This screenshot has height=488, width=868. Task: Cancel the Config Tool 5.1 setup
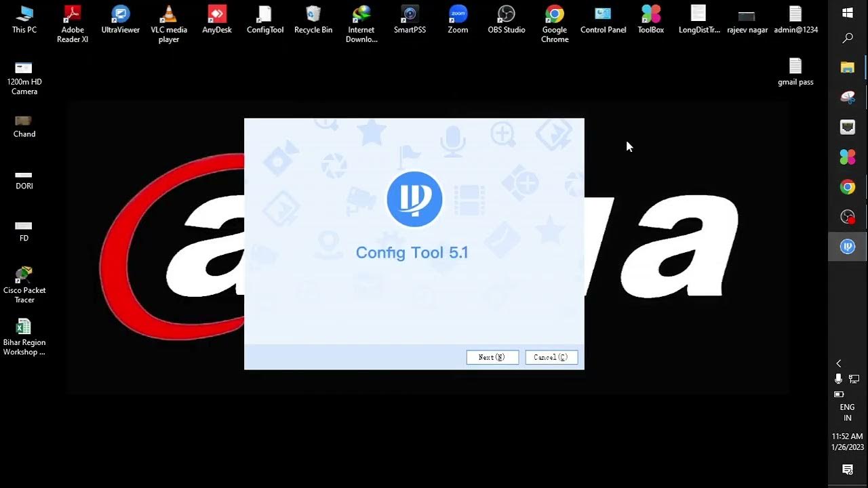coord(551,357)
